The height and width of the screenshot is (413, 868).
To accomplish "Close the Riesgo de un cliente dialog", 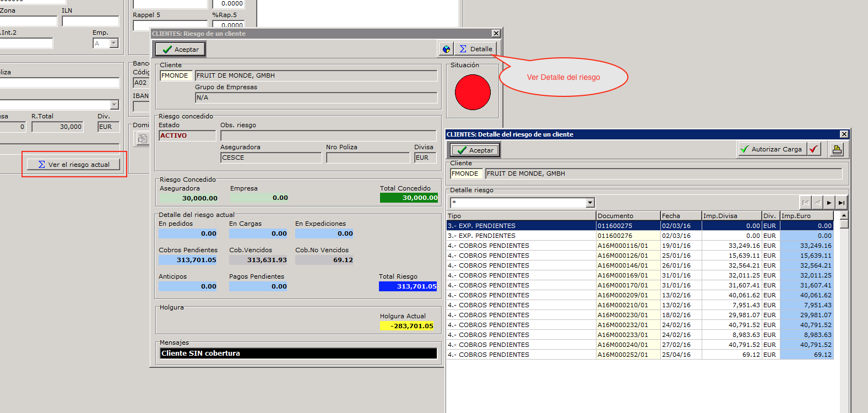I will tap(496, 34).
